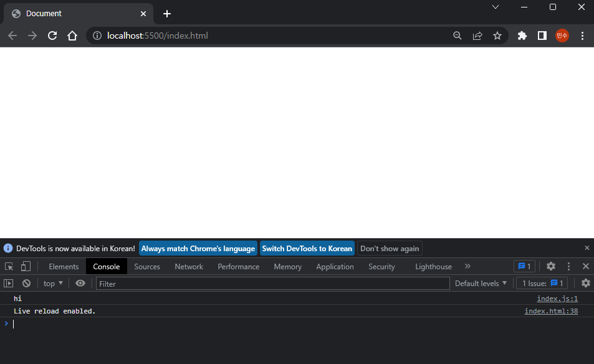Viewport: 594px width, 364px height.
Task: Click Switch DevTools to Korean
Action: point(307,249)
